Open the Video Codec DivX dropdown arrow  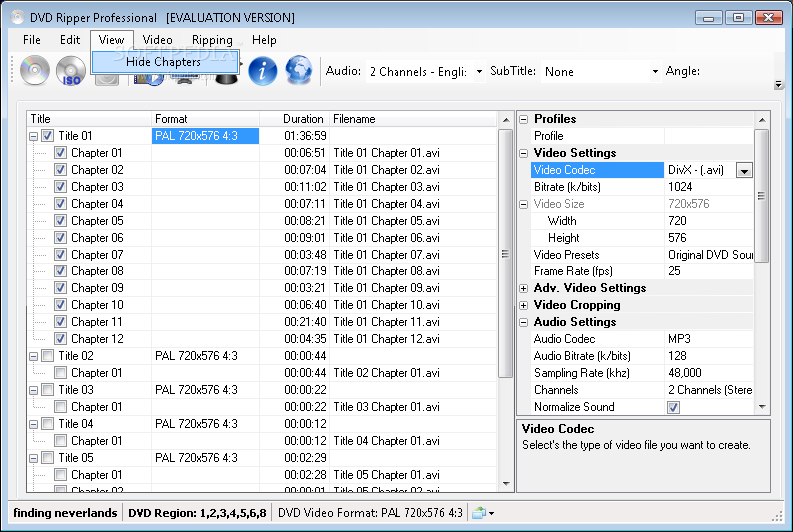pyautogui.click(x=744, y=171)
